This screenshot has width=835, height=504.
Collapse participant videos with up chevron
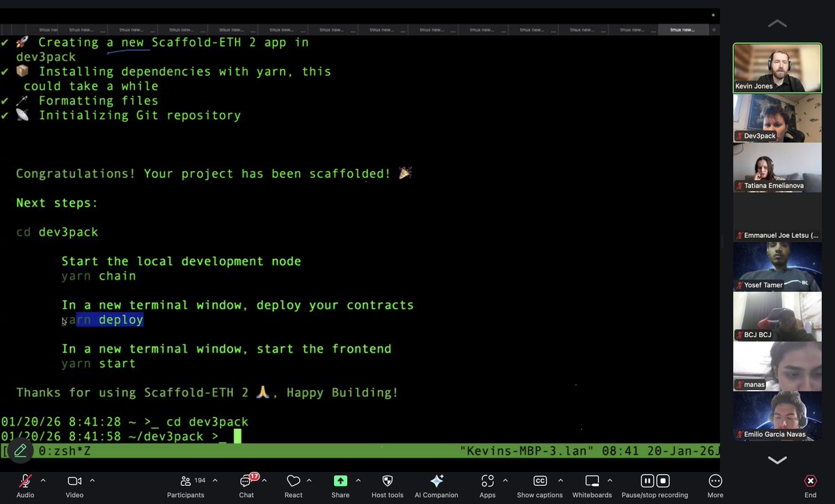(x=777, y=23)
